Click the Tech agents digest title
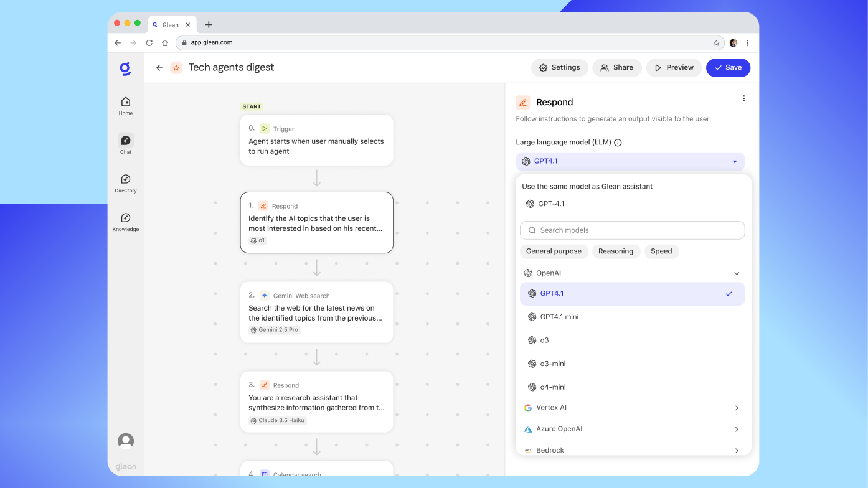This screenshot has height=488, width=868. point(231,67)
